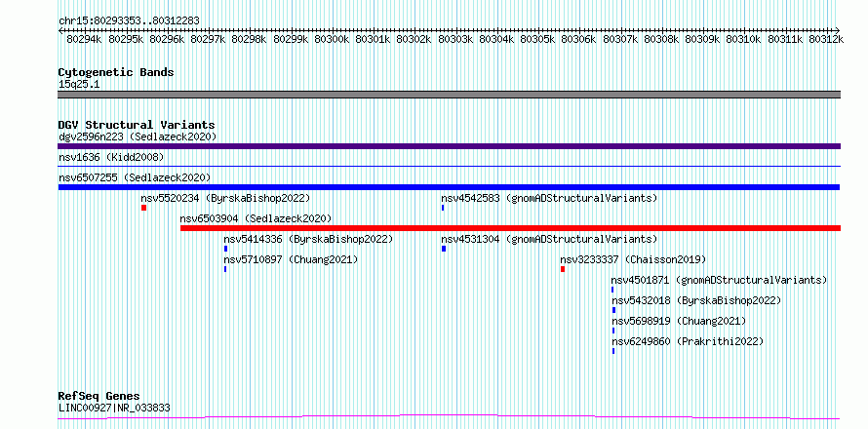868x429 pixels.
Task: Open nsv6503904 (Sedlazeck2020) variant label
Action: pos(256,218)
